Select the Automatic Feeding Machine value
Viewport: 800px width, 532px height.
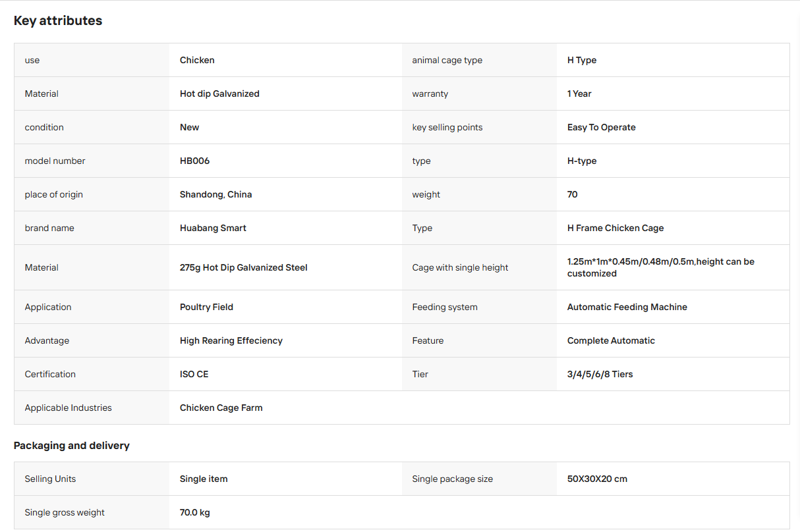point(627,307)
